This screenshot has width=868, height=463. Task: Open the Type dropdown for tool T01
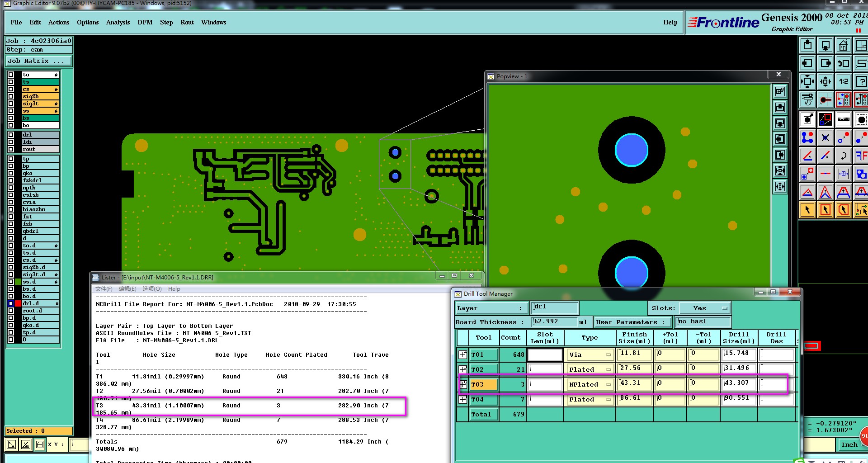coord(590,355)
